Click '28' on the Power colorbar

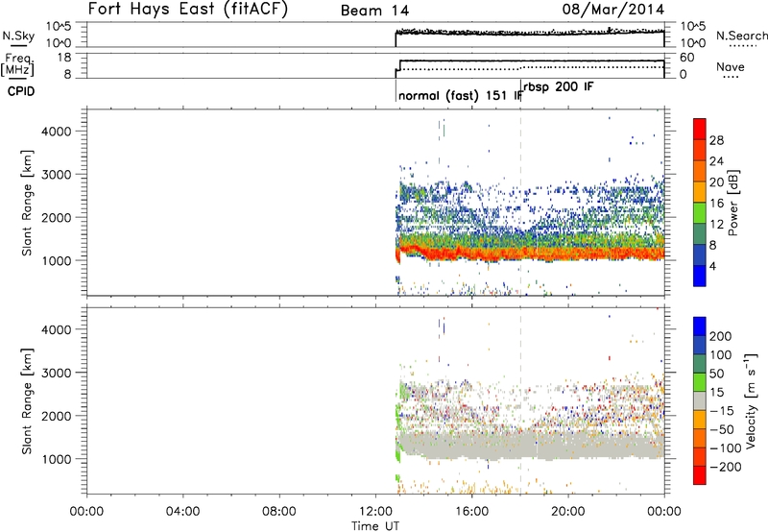[x=716, y=140]
